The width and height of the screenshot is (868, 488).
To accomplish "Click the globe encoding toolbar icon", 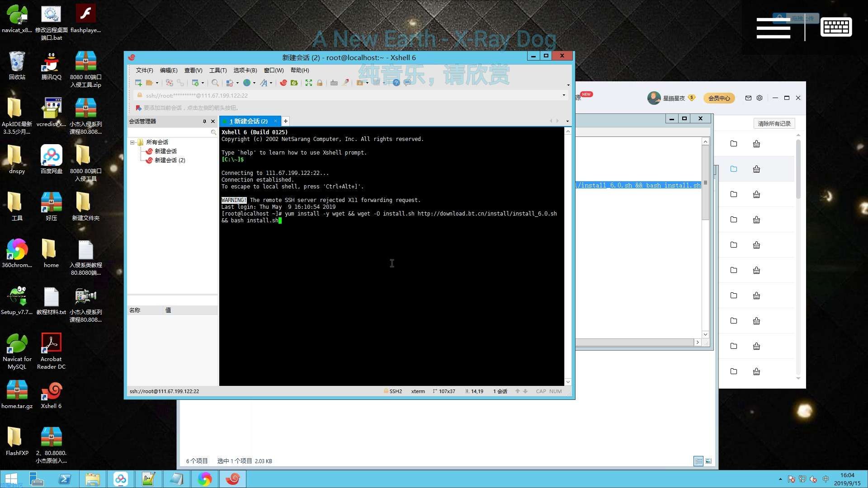I will [x=247, y=83].
